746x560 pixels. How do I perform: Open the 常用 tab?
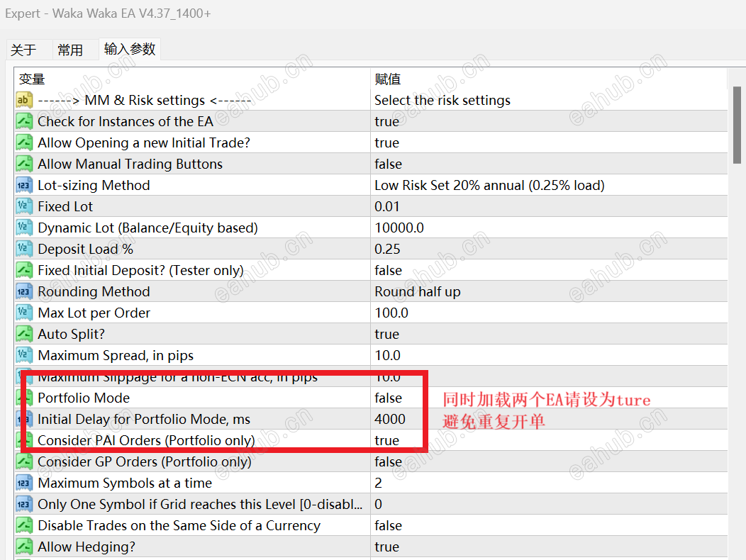(70, 50)
